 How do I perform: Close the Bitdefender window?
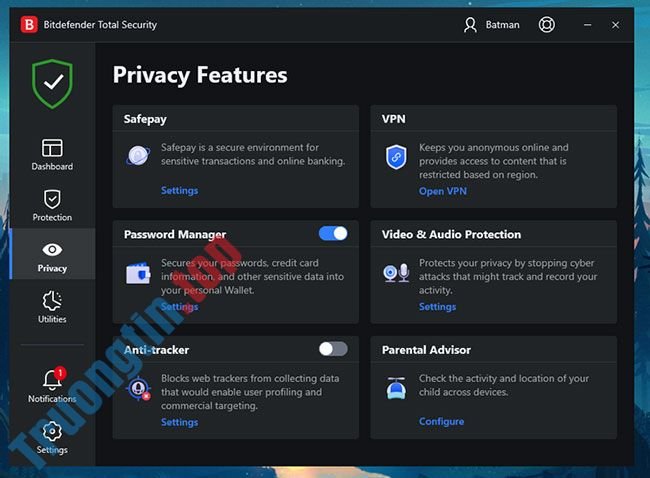[615, 25]
